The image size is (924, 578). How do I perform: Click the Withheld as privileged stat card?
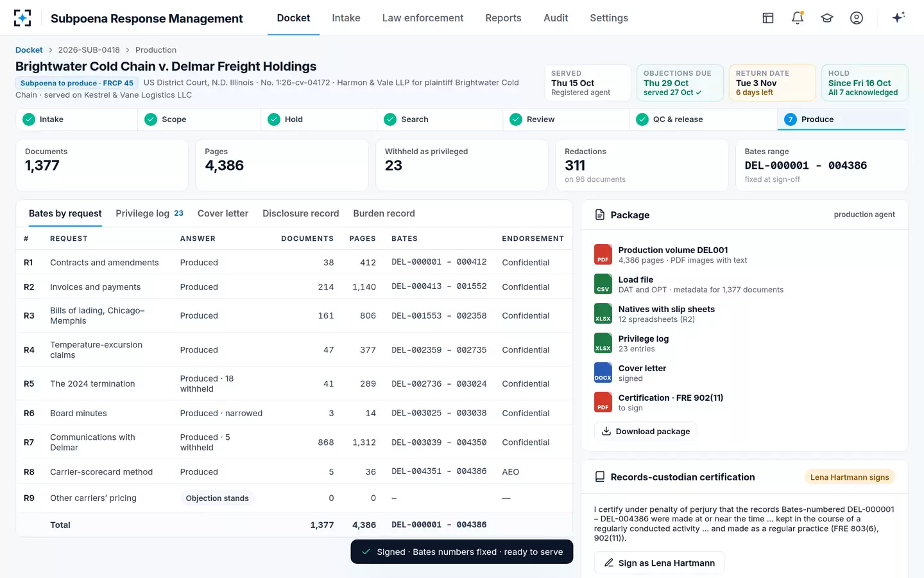(462, 165)
